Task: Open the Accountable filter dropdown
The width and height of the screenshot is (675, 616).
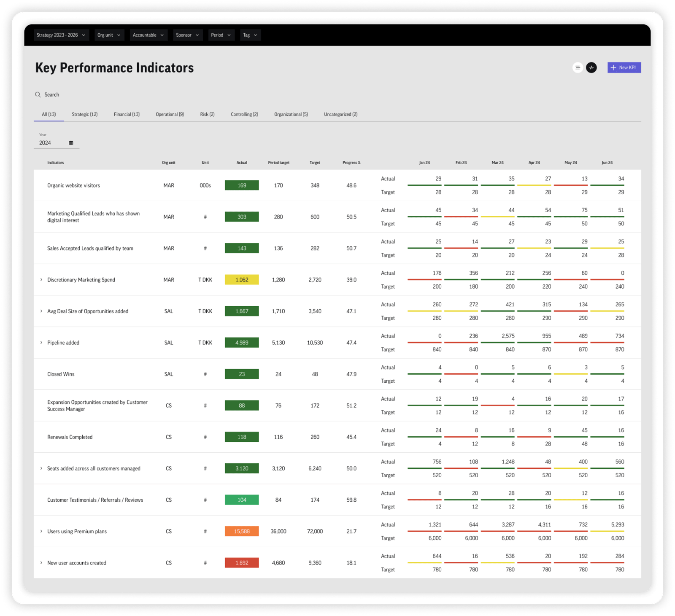Action: tap(148, 35)
